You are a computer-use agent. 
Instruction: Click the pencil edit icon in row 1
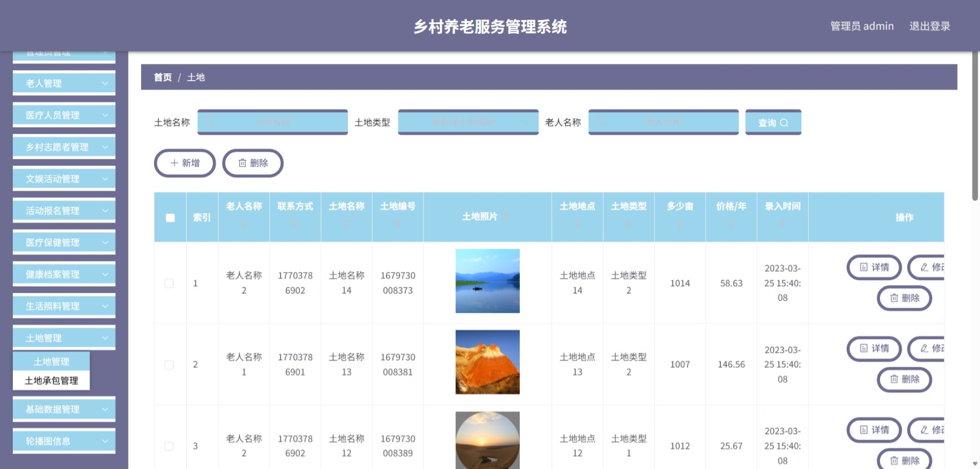[924, 267]
